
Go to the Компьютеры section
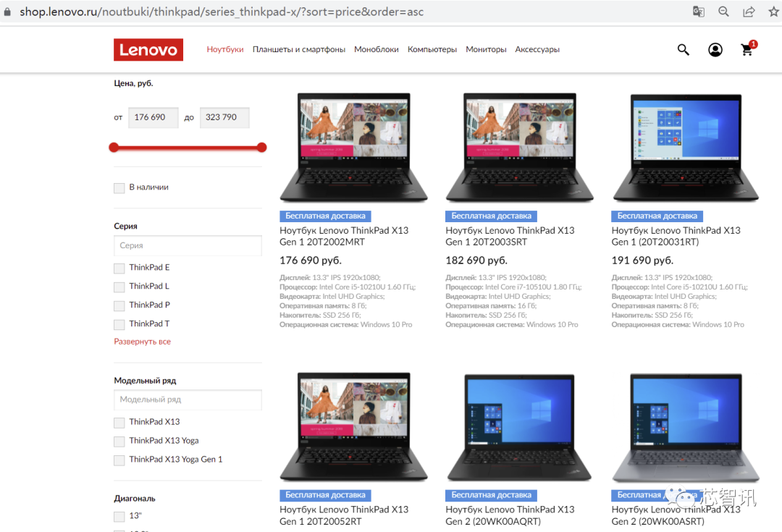(432, 49)
